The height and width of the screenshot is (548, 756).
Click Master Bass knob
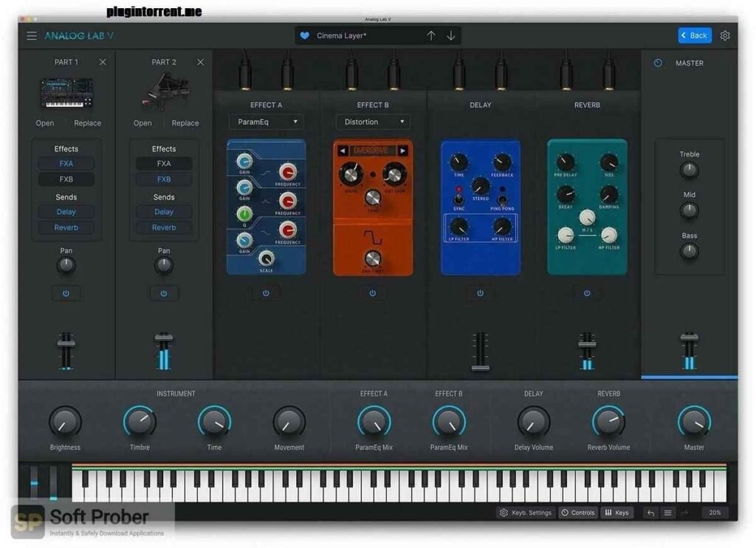[689, 251]
